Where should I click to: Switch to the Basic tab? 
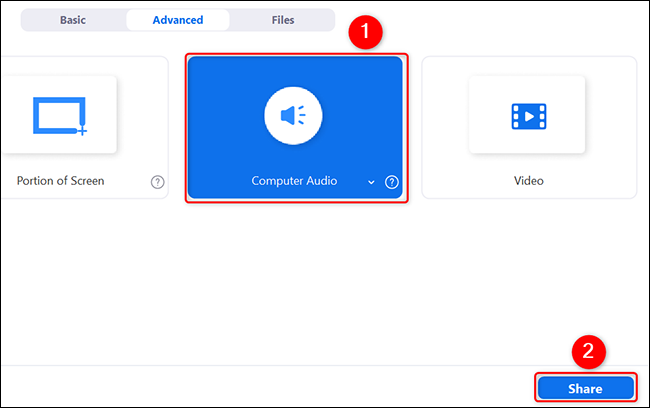[73, 20]
